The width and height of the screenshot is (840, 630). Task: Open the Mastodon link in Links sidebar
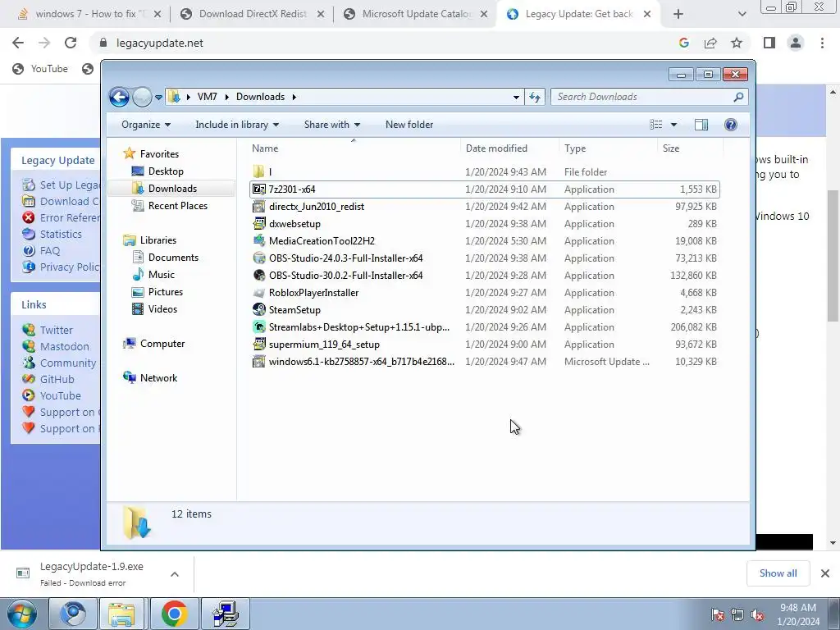tap(64, 347)
